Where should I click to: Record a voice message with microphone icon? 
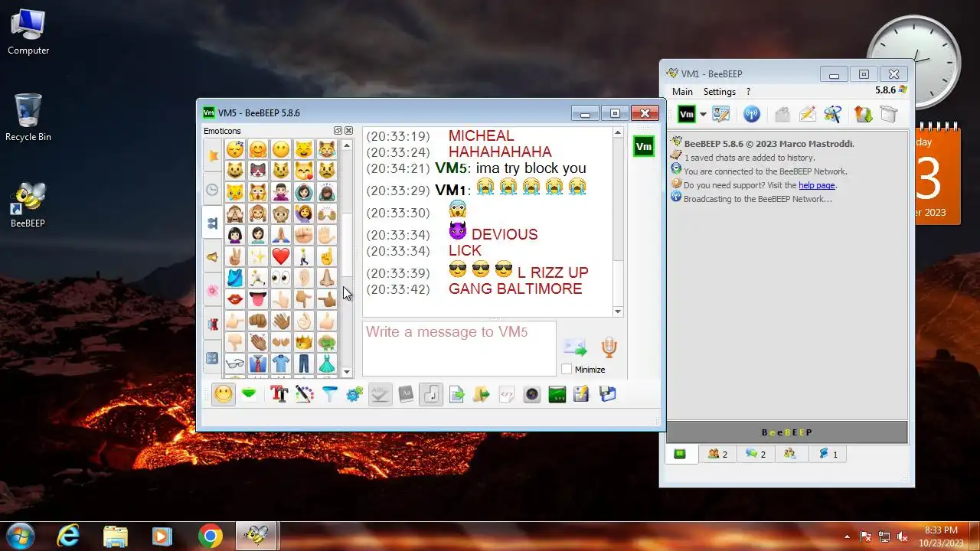(609, 347)
